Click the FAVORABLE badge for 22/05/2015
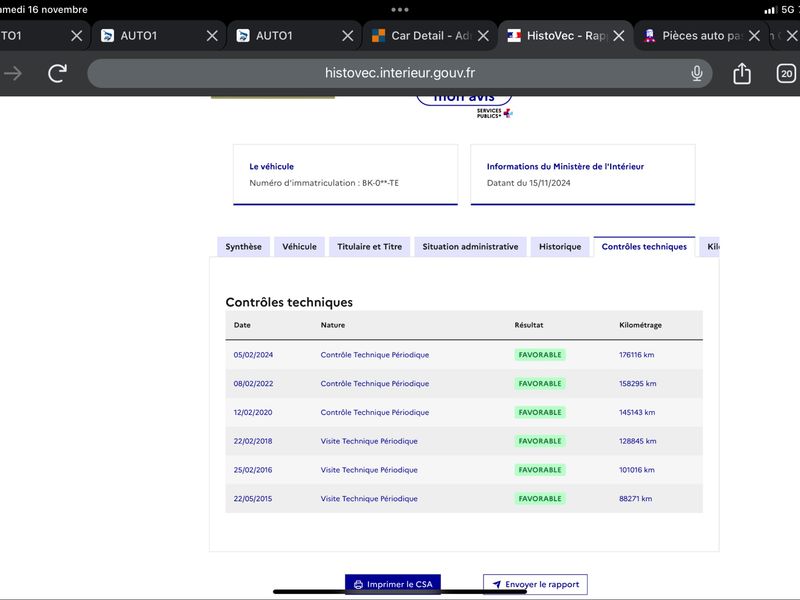This screenshot has width=800, height=600. [540, 498]
